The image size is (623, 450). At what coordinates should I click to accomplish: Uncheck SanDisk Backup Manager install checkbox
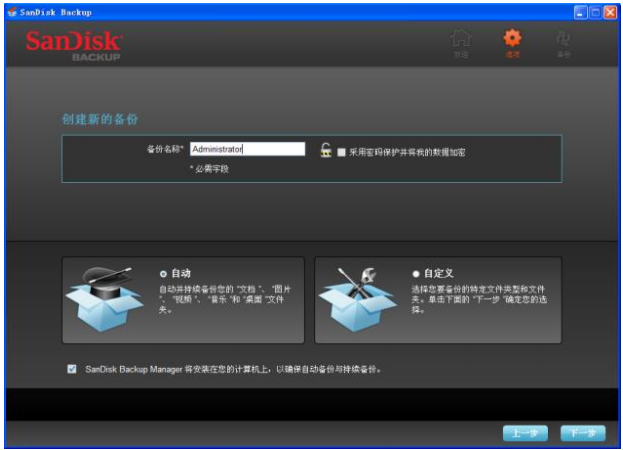point(72,369)
